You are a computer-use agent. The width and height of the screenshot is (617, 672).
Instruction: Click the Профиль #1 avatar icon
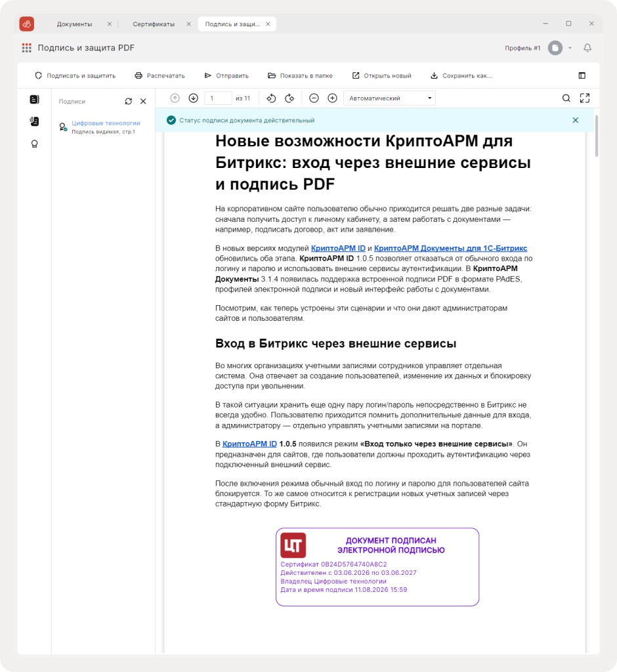[555, 48]
